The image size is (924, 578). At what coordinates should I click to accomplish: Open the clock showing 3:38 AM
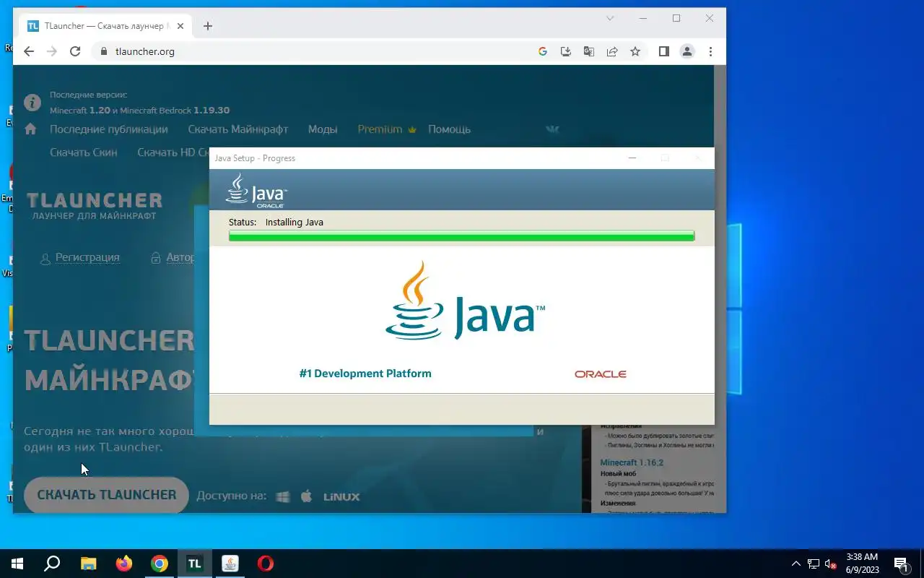click(x=862, y=564)
